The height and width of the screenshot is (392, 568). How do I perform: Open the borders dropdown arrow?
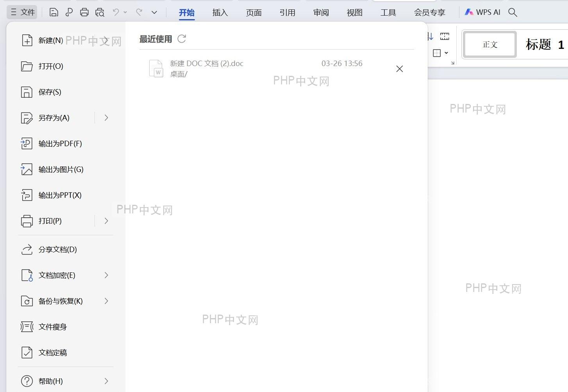[446, 53]
